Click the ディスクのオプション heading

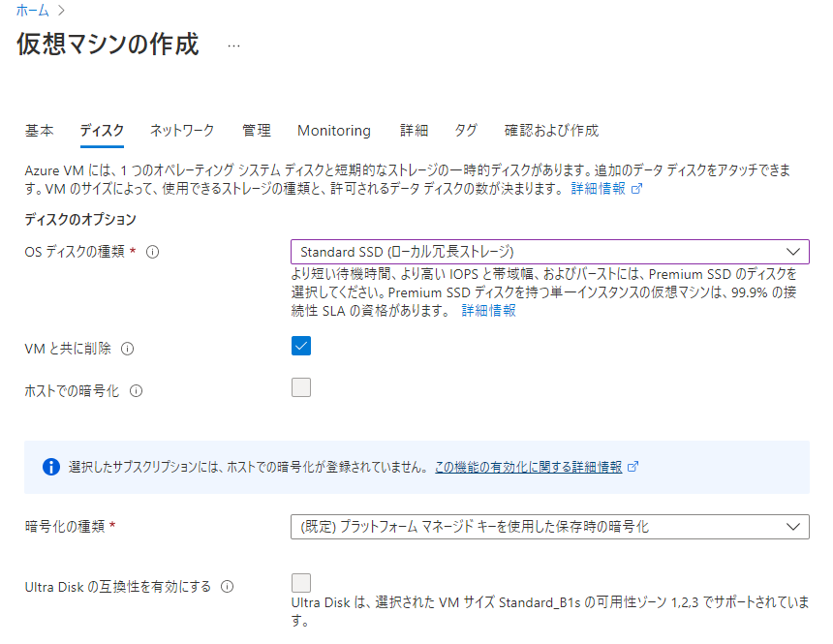pos(80,220)
